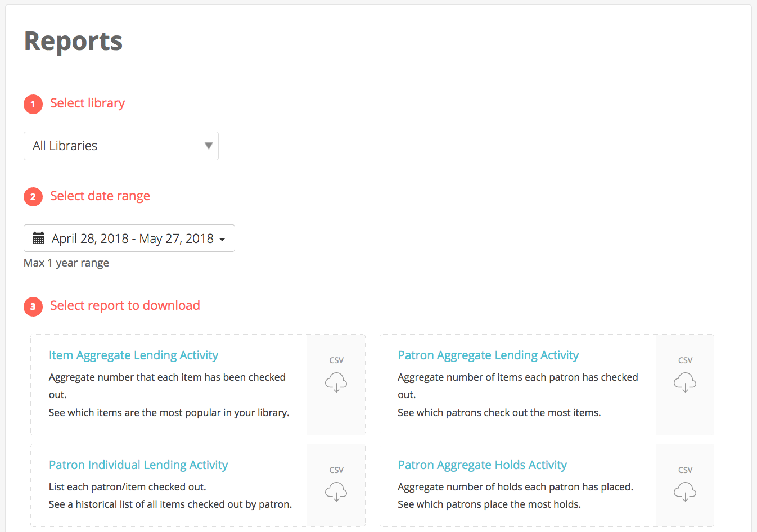This screenshot has height=532, width=757.
Task: Click the step 1 number badge
Action: click(33, 104)
